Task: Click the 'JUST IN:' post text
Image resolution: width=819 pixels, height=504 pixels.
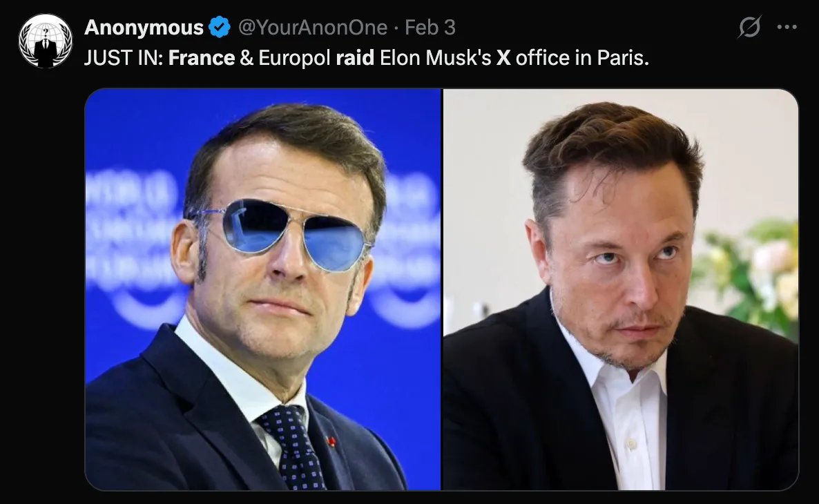Action: coord(124,58)
